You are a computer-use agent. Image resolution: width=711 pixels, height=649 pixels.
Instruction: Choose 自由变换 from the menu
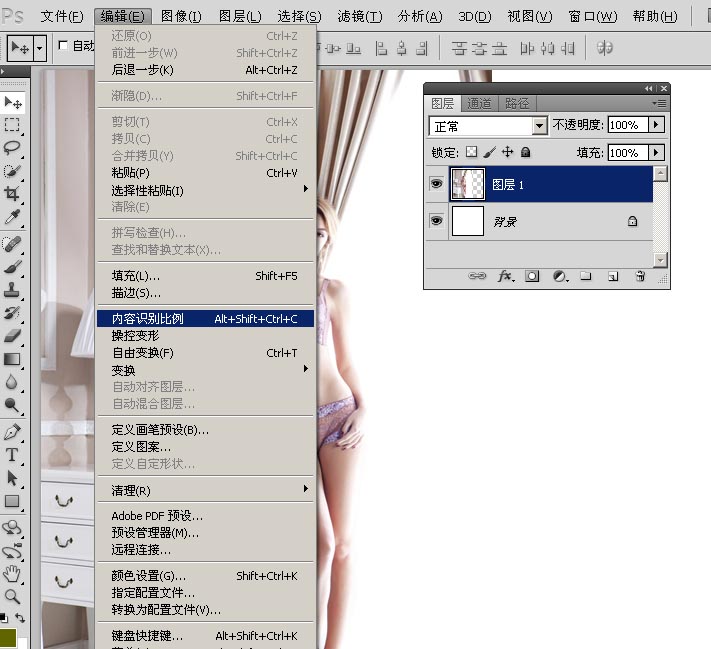point(205,353)
